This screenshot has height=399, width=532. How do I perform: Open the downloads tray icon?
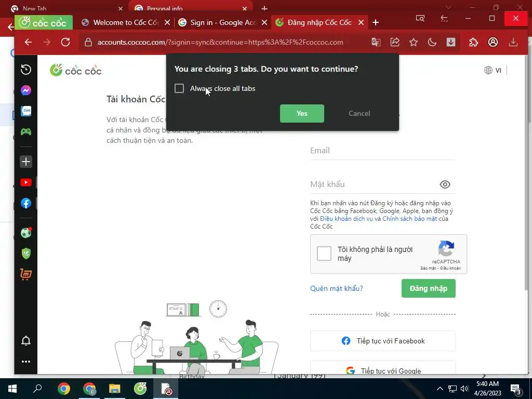click(513, 42)
